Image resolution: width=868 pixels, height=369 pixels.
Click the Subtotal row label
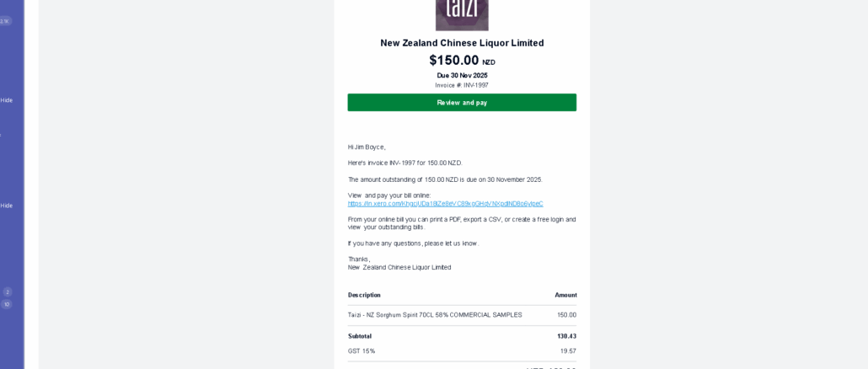pos(360,336)
